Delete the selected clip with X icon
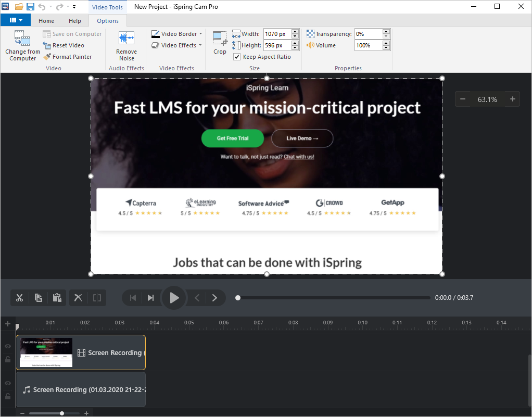The width and height of the screenshot is (532, 417). pyautogui.click(x=78, y=298)
